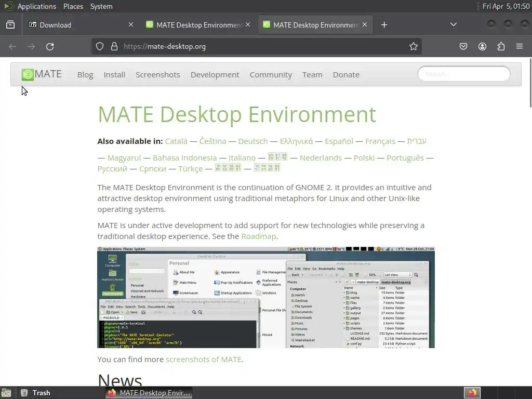Open the Blog page from the navbar
This screenshot has width=532, height=399.
coord(85,75)
